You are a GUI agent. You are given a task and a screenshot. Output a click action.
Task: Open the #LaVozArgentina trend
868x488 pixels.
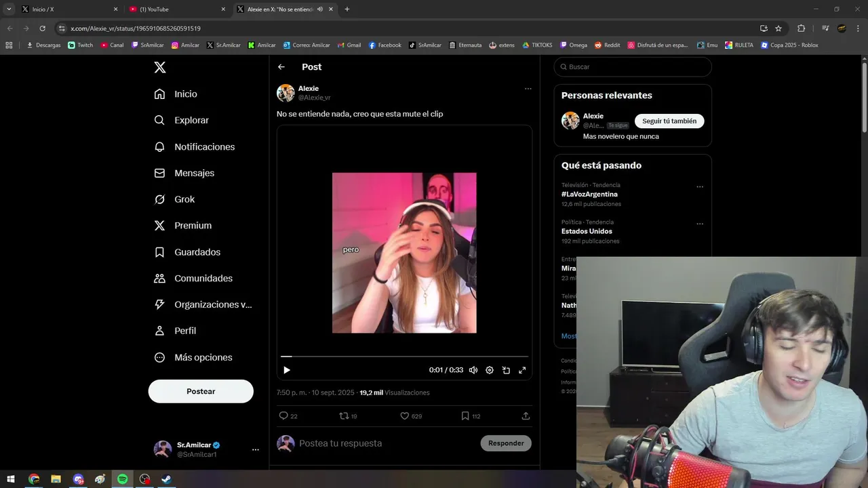589,195
